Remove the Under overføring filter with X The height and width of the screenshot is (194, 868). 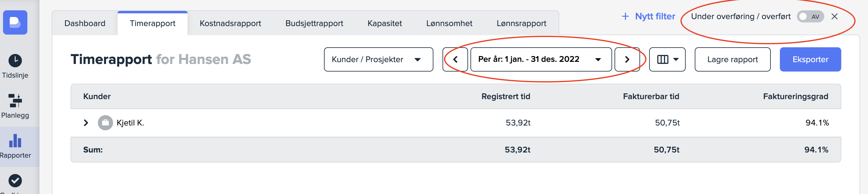click(x=834, y=16)
